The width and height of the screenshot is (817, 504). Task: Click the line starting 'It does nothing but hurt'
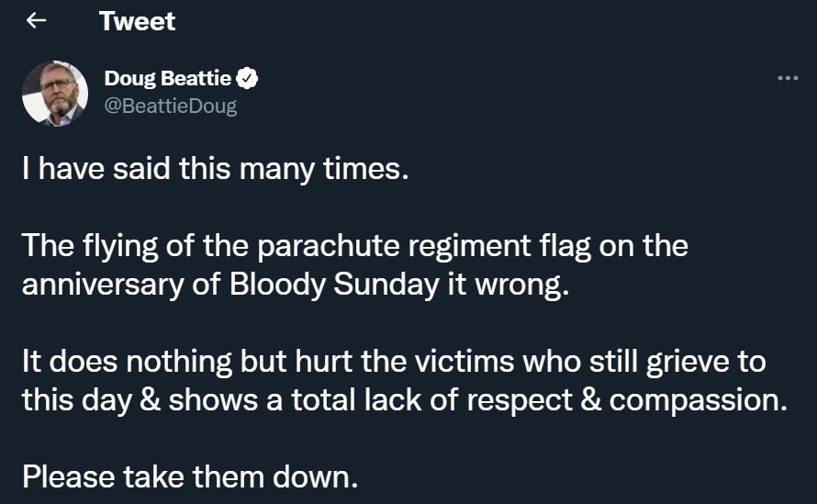coord(394,361)
